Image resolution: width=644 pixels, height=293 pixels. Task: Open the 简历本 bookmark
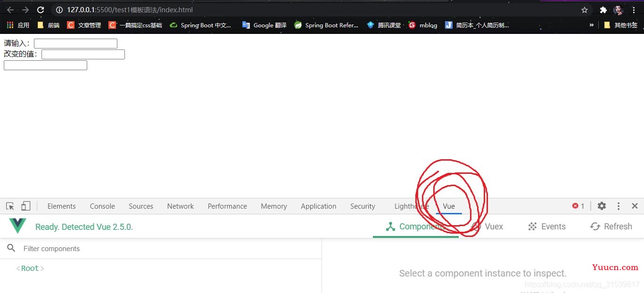click(x=477, y=25)
